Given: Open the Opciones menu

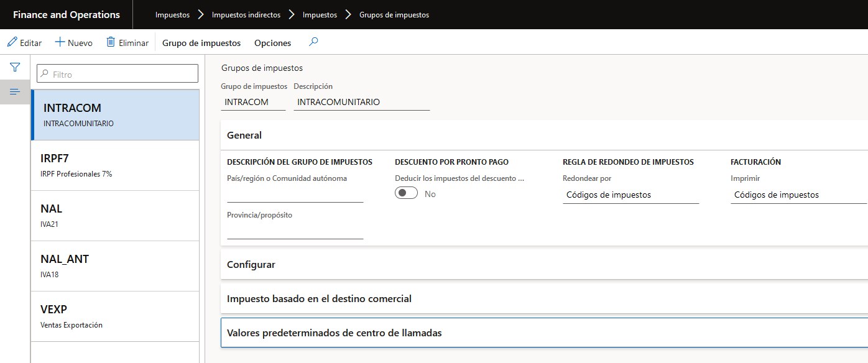Looking at the screenshot, I should 272,43.
